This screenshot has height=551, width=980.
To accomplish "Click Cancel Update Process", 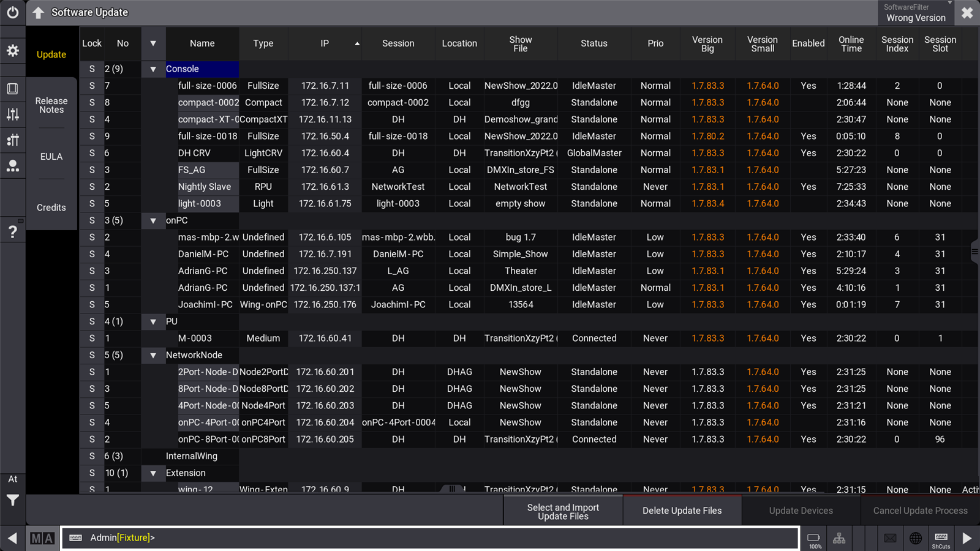I will pyautogui.click(x=920, y=511).
